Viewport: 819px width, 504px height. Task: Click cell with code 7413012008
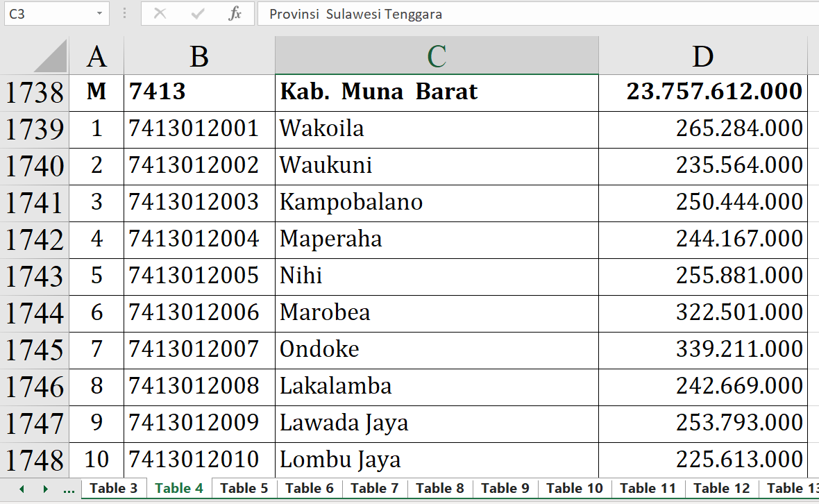[199, 387]
